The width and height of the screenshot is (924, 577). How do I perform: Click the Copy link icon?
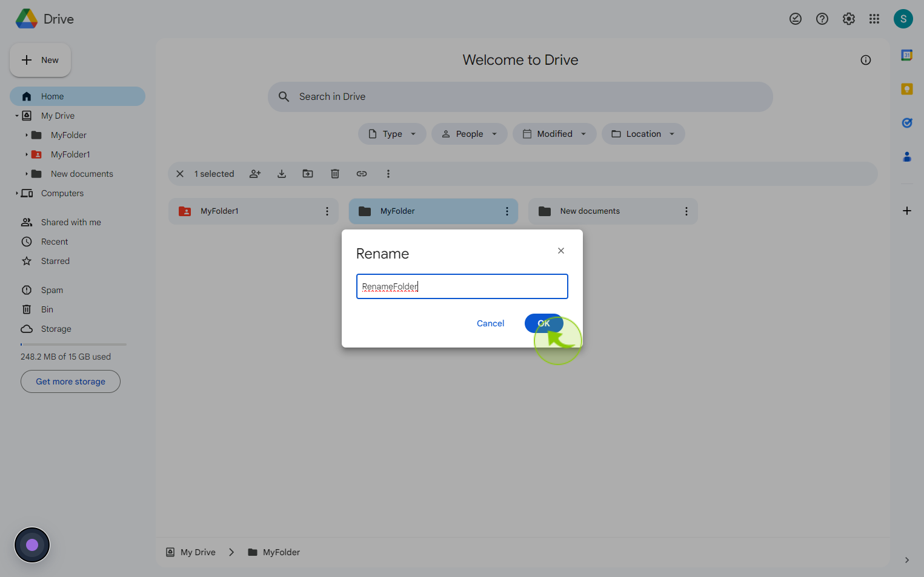click(x=362, y=174)
